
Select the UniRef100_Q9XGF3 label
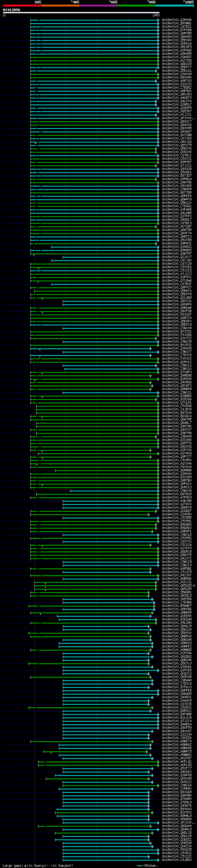click(x=177, y=386)
